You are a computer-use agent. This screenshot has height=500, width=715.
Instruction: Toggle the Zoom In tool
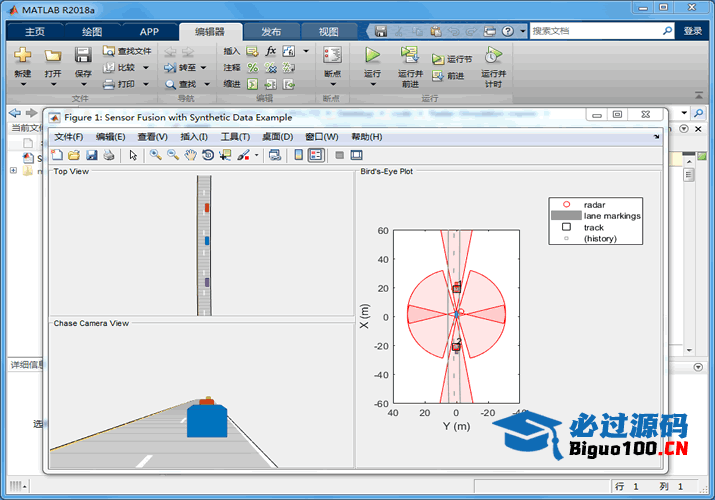pyautogui.click(x=155, y=155)
